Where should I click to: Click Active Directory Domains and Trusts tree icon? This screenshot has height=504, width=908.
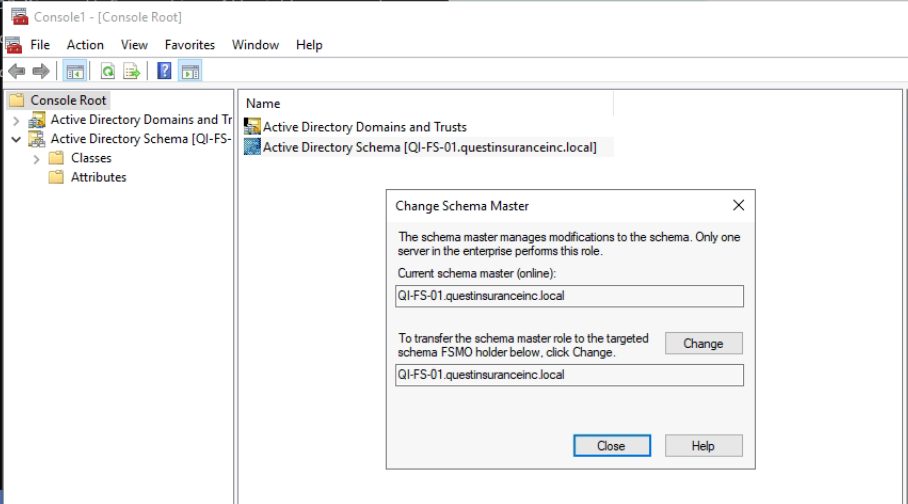coord(37,120)
